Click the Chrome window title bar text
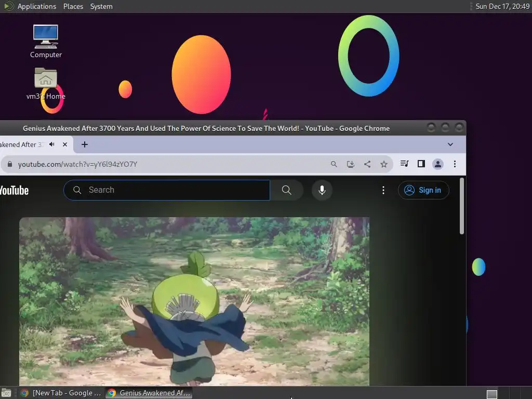The width and height of the screenshot is (532, 399). (x=206, y=128)
